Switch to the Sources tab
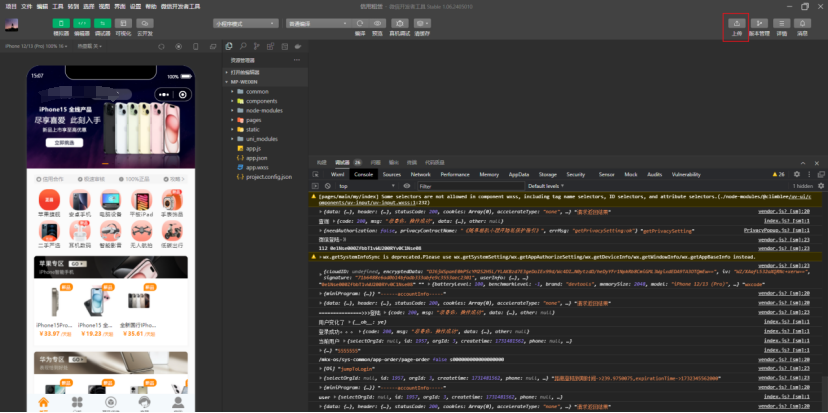828x413 pixels. [x=392, y=174]
